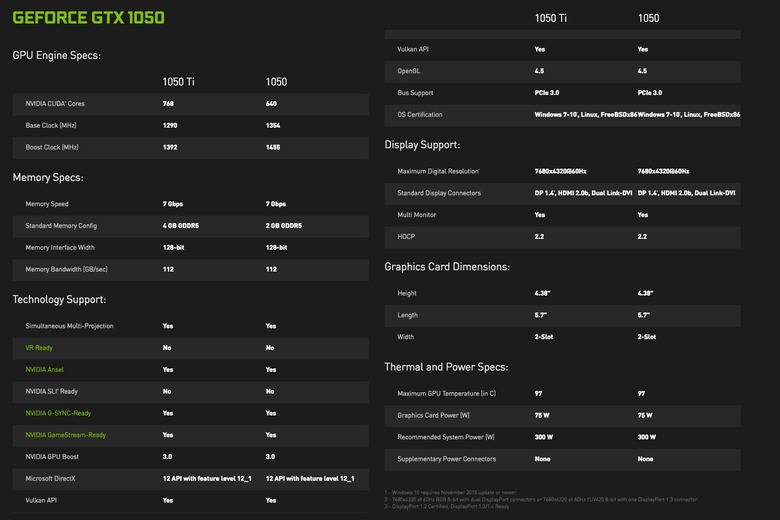The image size is (780, 520).
Task: Select the boost clock value 1392
Action: (x=170, y=147)
